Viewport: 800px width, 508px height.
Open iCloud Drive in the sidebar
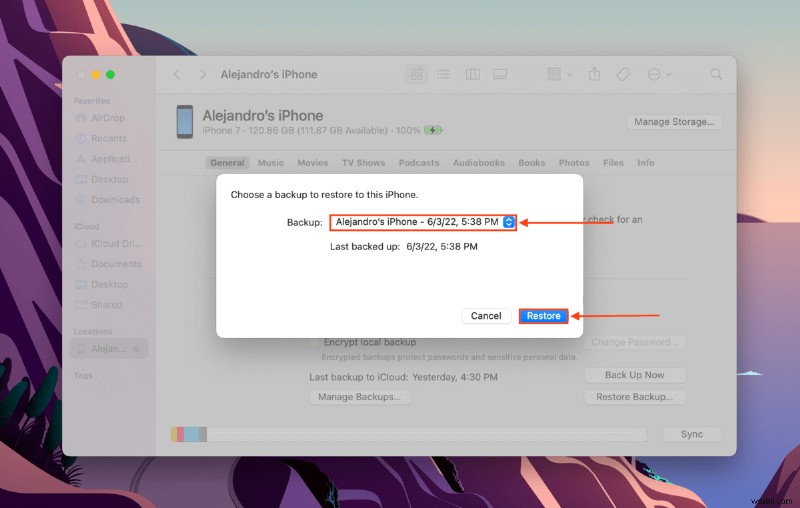click(x=116, y=243)
